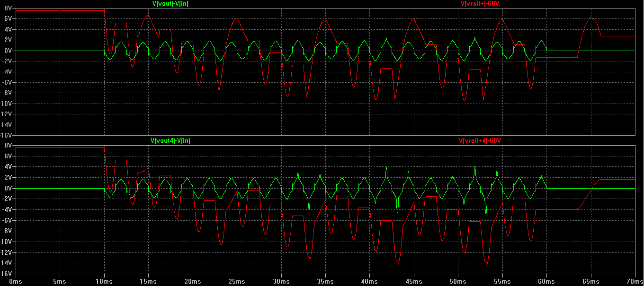This screenshot has height=286, width=644.
Task: Select the 35ms horizontal axis tick label
Action: pyautogui.click(x=325, y=281)
